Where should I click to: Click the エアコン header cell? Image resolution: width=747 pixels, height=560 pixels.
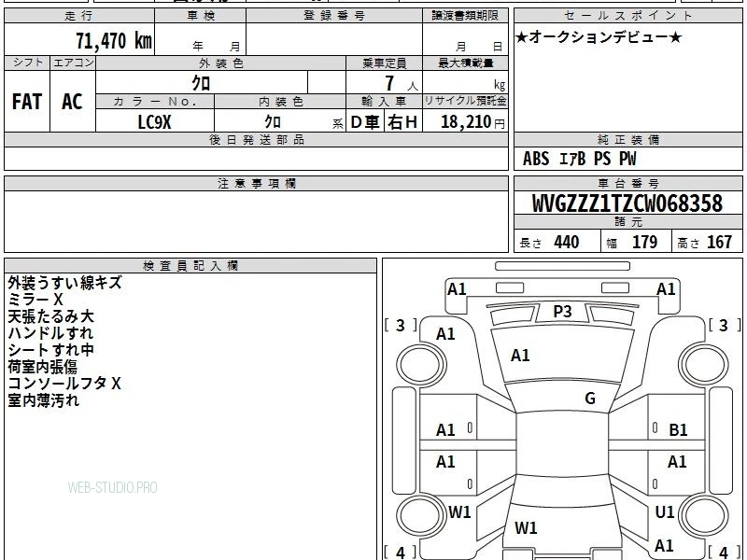tap(73, 63)
